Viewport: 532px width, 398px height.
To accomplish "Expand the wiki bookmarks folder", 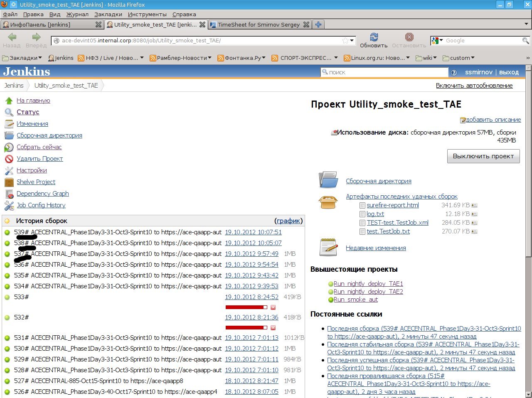I will [426, 58].
